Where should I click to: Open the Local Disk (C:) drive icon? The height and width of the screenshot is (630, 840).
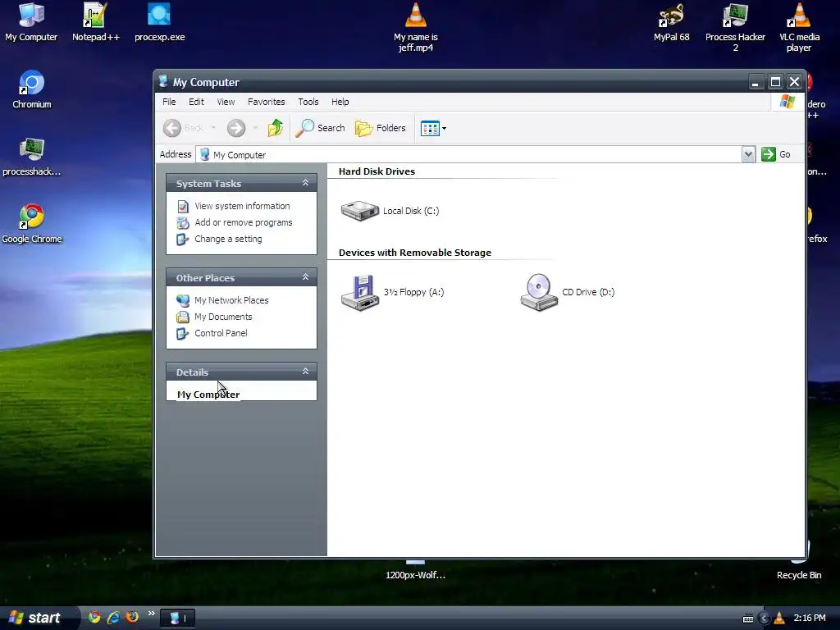360,211
